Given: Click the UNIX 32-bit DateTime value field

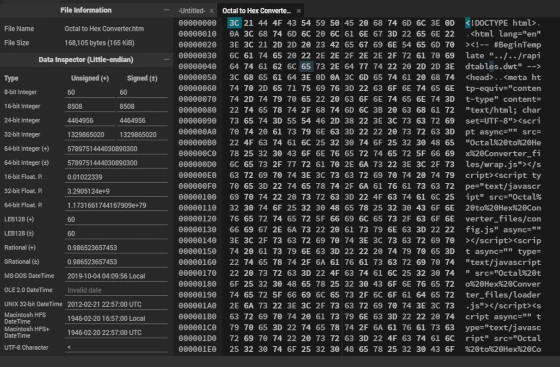Looking at the screenshot, I should (x=116, y=305).
